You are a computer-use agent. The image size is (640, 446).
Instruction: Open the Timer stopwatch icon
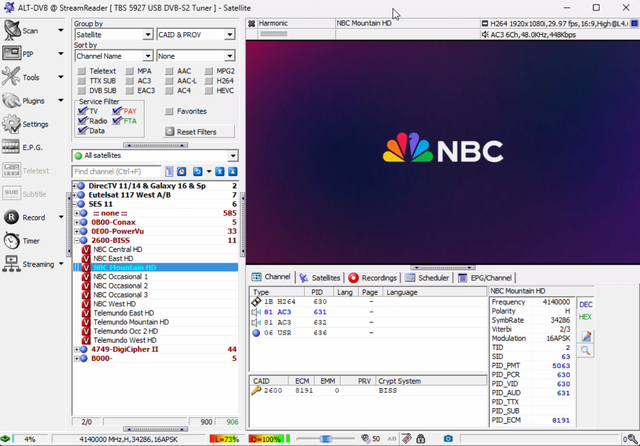(x=11, y=240)
